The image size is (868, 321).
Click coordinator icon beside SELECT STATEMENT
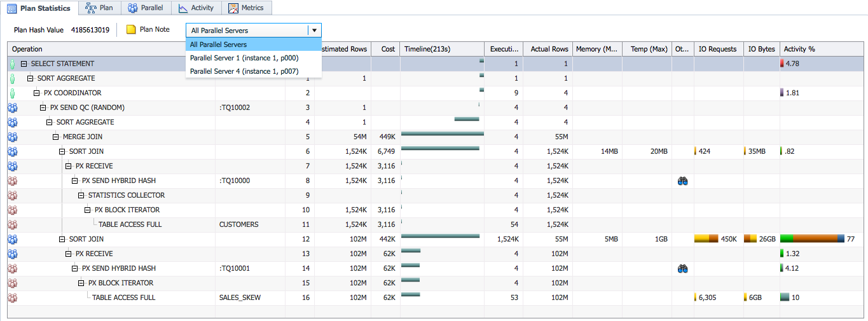(x=12, y=64)
